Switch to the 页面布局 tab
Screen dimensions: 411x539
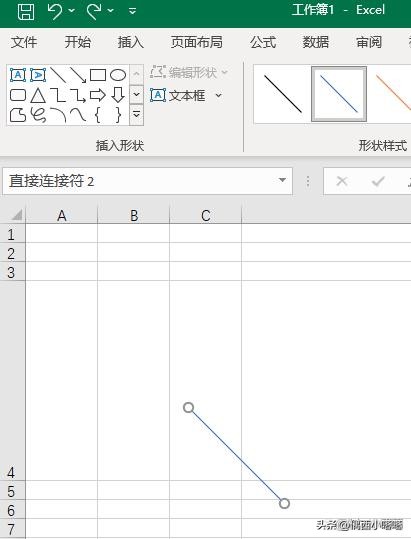pyautogui.click(x=197, y=42)
